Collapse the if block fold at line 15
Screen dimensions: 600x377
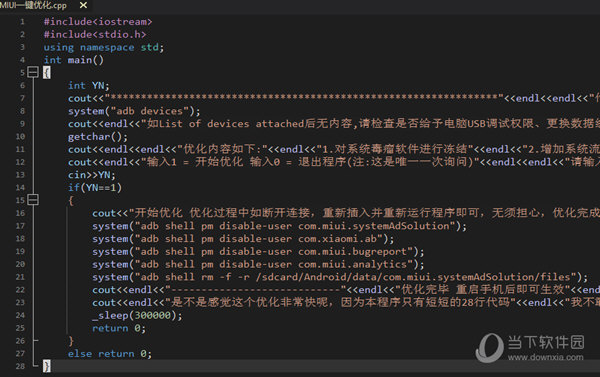point(33,199)
